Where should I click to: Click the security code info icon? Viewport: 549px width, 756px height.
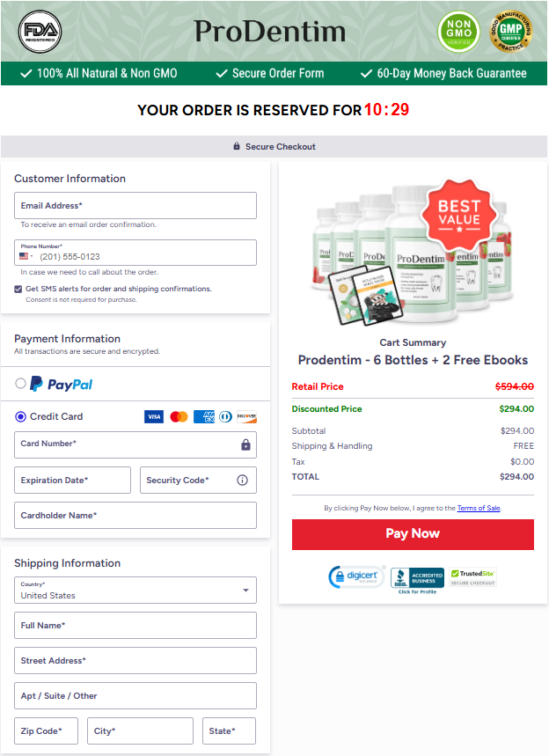tap(243, 481)
